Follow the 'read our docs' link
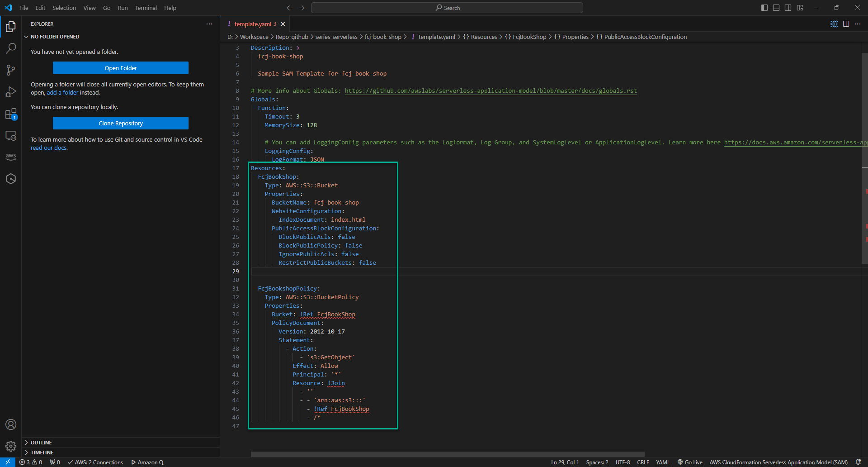The width and height of the screenshot is (868, 467). 48,148
